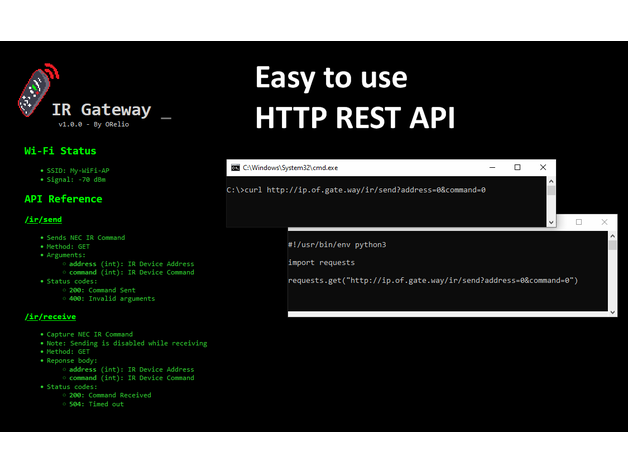Click the requests.get line in the Python window
Image resolution: width=628 pixels, height=472 pixels.
pyautogui.click(x=433, y=280)
